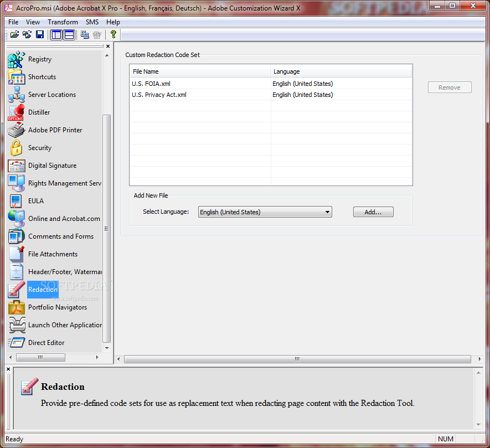Open the Security padlock icon

[x=16, y=148]
